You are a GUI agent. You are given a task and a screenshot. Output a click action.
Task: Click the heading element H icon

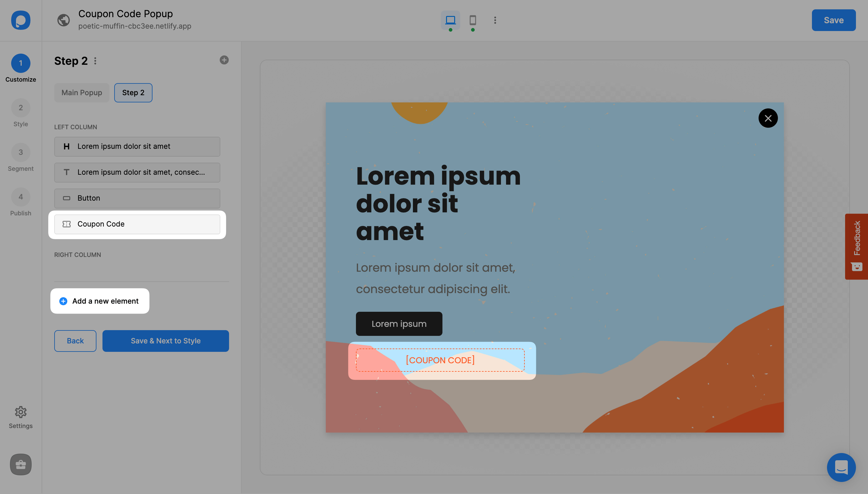pyautogui.click(x=65, y=146)
